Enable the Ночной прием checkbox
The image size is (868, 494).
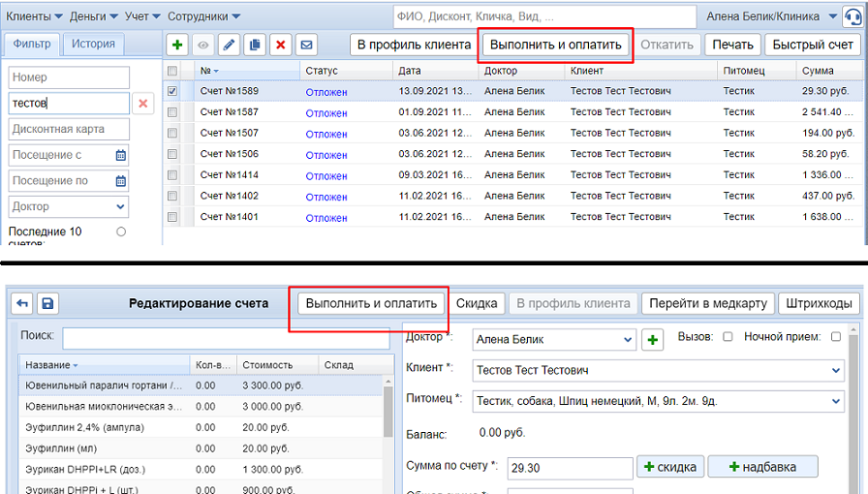click(836, 337)
